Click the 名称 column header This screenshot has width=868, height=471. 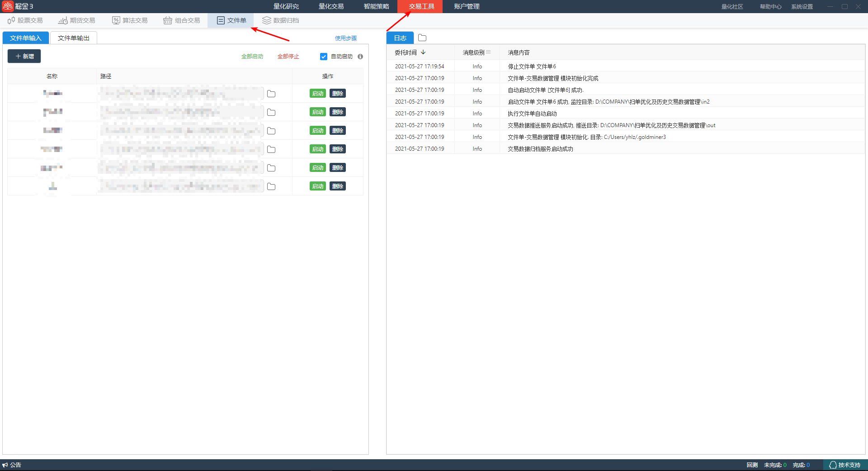click(52, 76)
